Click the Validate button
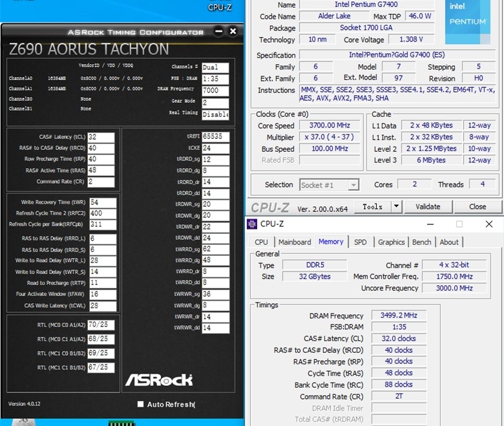 [x=428, y=206]
